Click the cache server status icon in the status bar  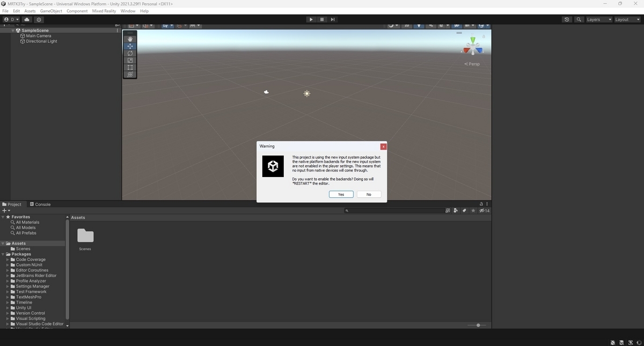[621, 342]
